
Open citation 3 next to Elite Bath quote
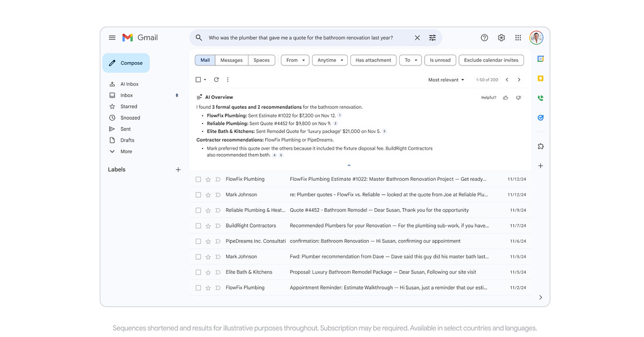tap(385, 132)
